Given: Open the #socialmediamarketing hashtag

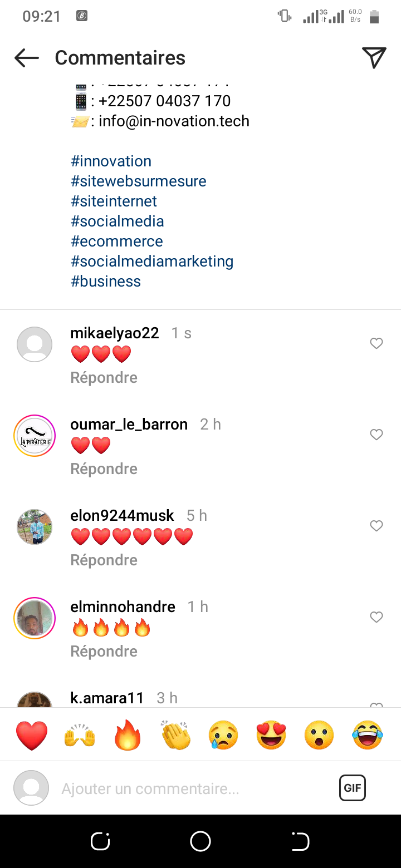Looking at the screenshot, I should (x=152, y=262).
